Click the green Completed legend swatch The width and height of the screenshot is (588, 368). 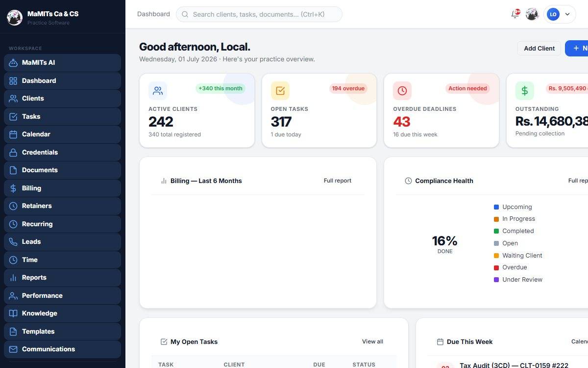[496, 231]
